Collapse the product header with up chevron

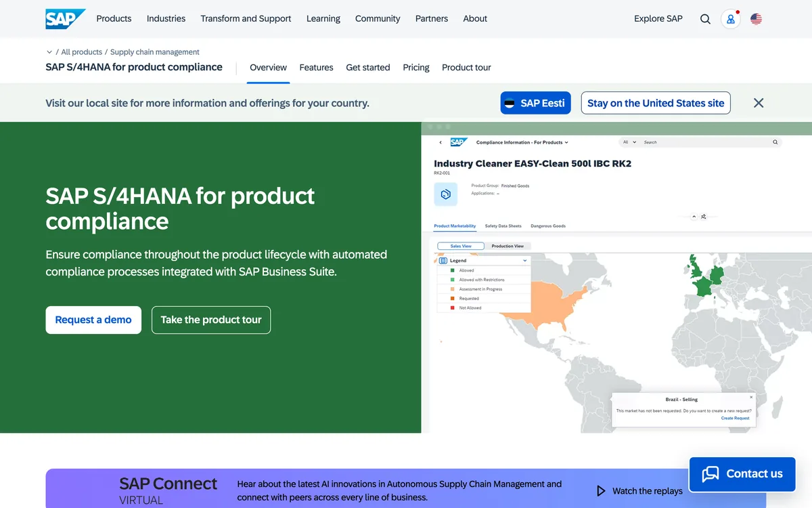click(694, 217)
